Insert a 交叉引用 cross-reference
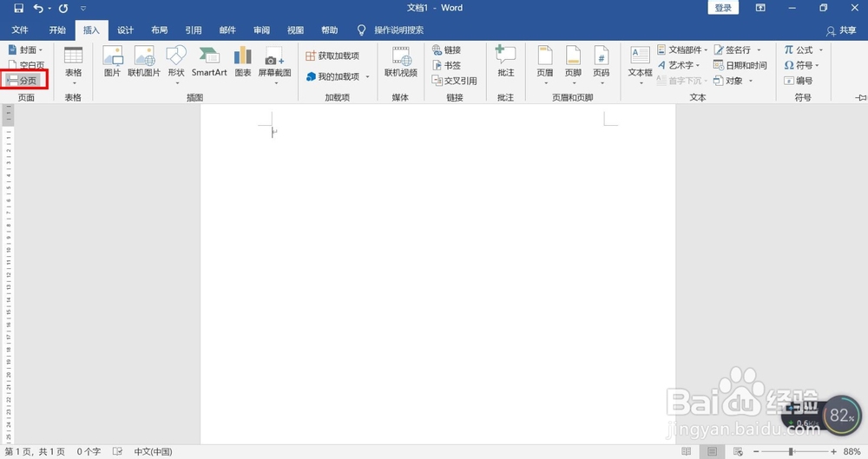The height and width of the screenshot is (459, 868). (x=454, y=81)
